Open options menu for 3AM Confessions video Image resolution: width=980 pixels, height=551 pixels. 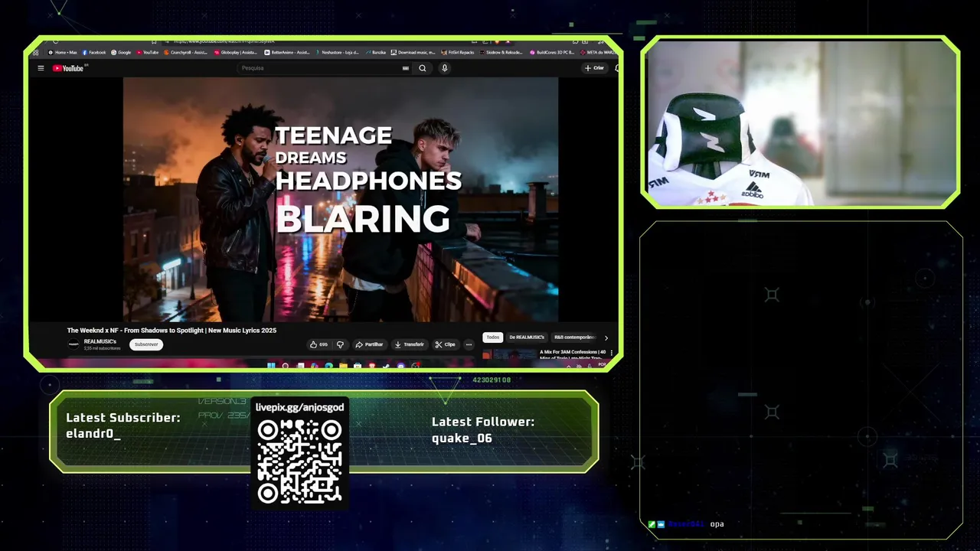[611, 353]
